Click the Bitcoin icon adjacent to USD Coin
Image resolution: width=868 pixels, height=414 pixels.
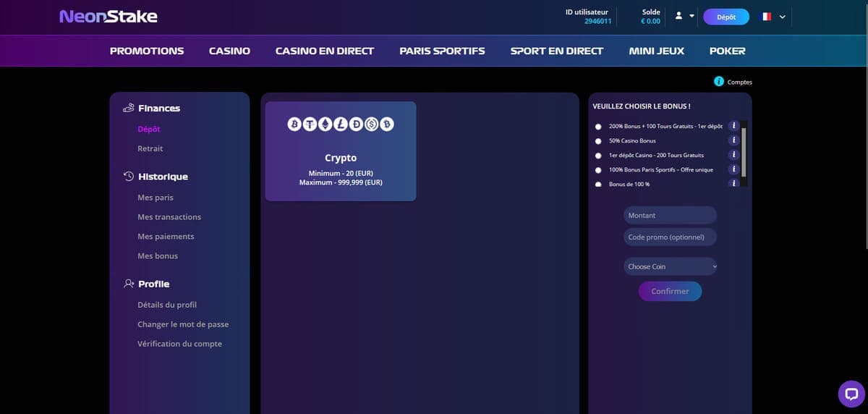(x=387, y=124)
